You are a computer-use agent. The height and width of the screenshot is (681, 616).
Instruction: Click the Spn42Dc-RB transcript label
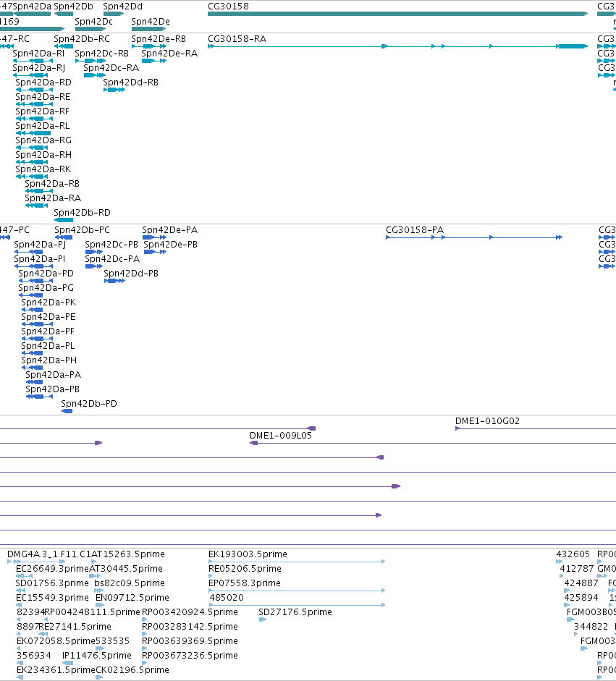click(101, 54)
